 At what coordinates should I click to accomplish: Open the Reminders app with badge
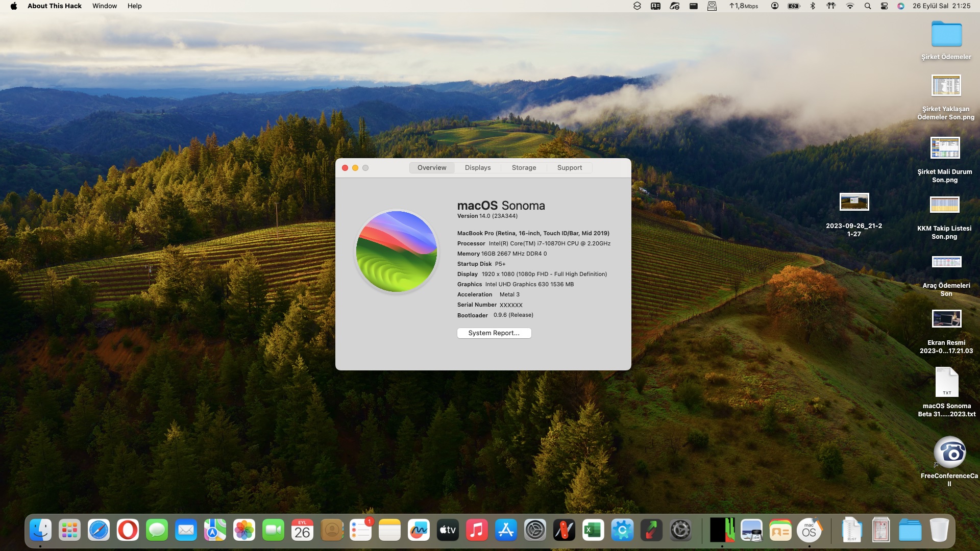click(360, 531)
